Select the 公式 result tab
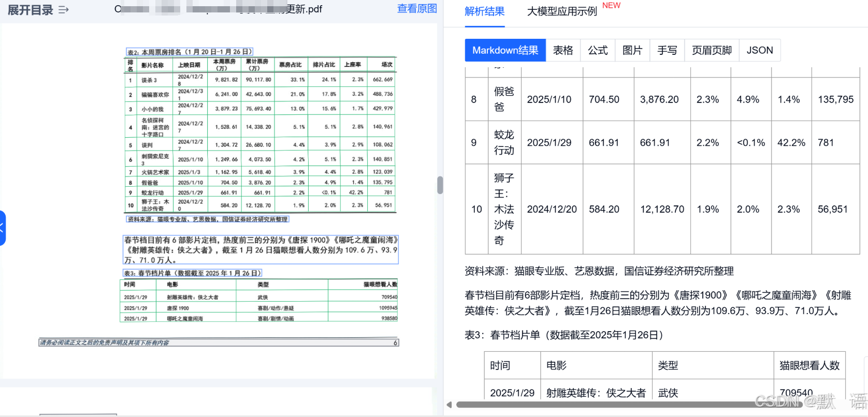This screenshot has height=417, width=868. click(x=598, y=50)
